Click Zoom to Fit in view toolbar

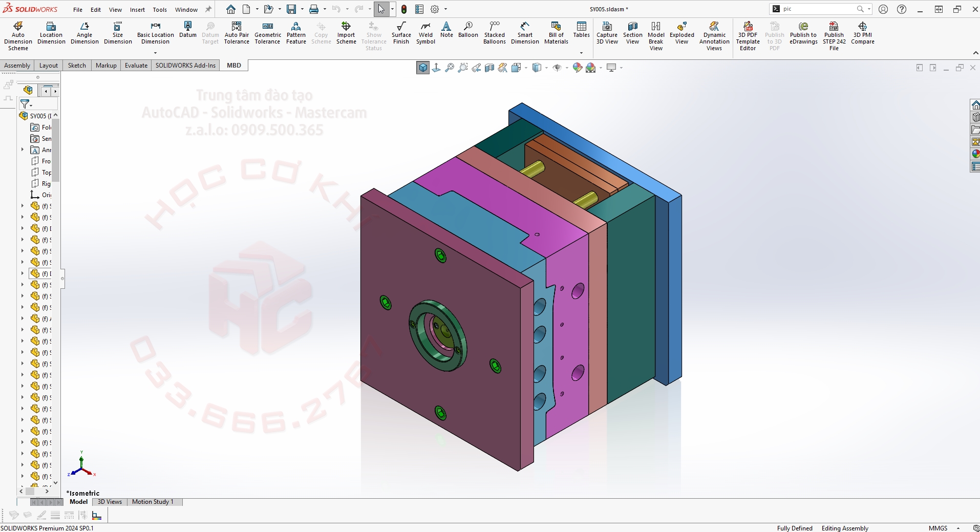[450, 68]
